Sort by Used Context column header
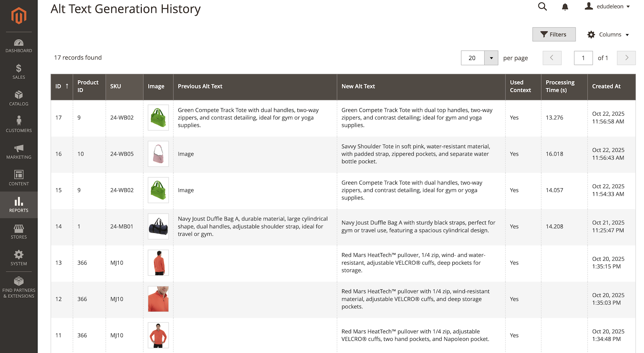The height and width of the screenshot is (353, 644). coord(523,87)
